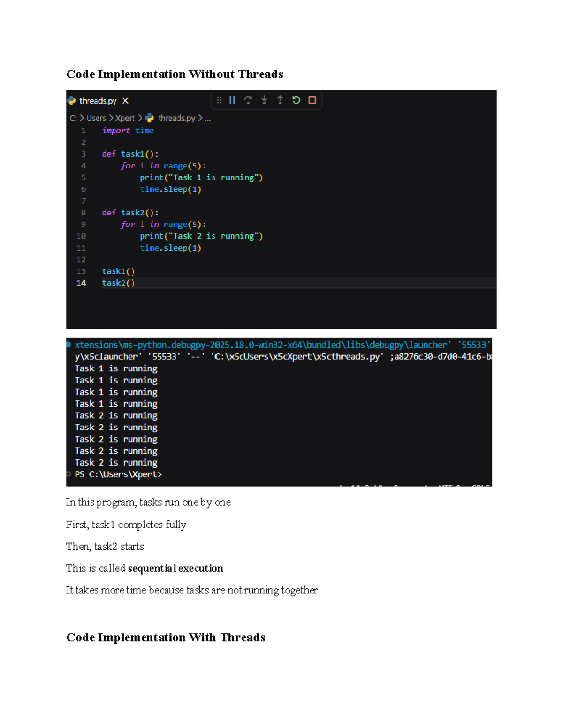Open the threads.py breadcrumb item

point(176,118)
